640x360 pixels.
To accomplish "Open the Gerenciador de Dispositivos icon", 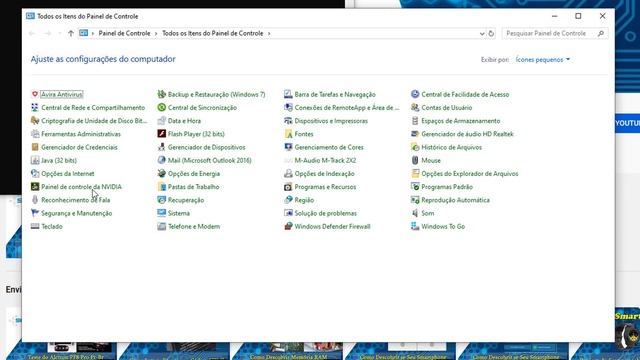I will [162, 147].
